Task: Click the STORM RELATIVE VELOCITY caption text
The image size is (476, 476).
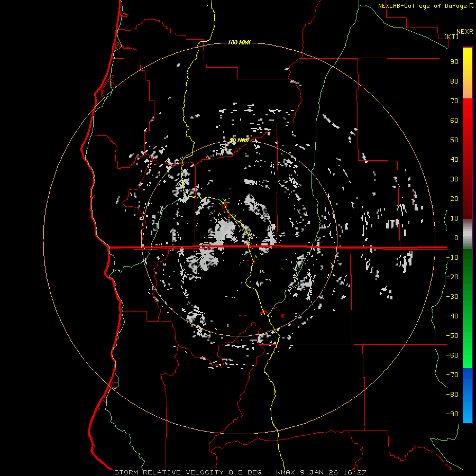Action: pyautogui.click(x=169, y=472)
